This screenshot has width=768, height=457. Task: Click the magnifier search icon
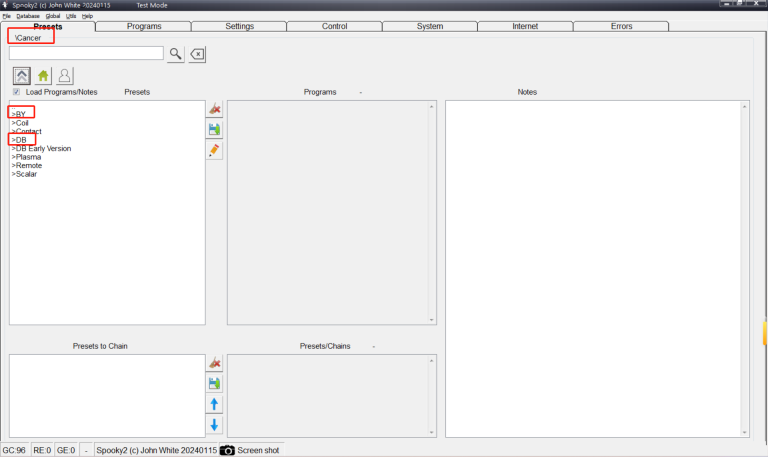click(x=175, y=54)
